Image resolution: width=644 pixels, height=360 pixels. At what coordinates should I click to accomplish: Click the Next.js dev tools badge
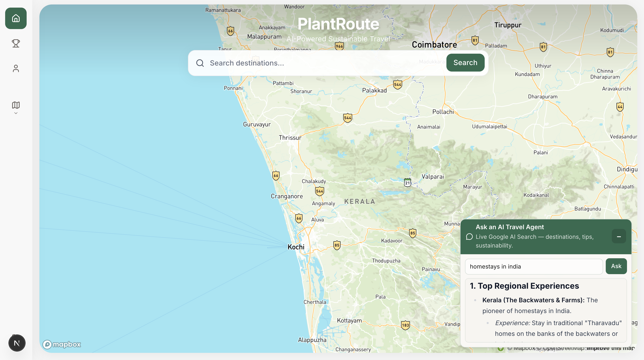[17, 343]
